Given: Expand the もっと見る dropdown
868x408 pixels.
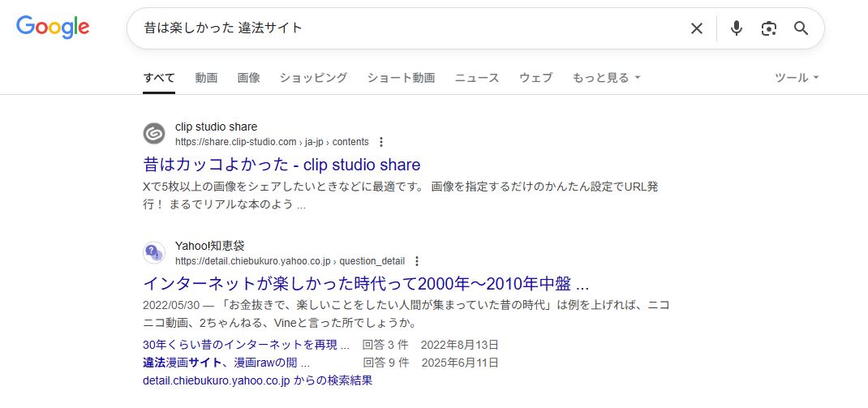Looking at the screenshot, I should point(606,78).
